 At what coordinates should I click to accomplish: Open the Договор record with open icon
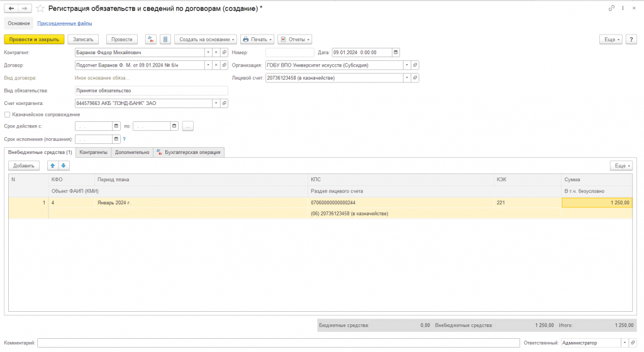pyautogui.click(x=225, y=65)
